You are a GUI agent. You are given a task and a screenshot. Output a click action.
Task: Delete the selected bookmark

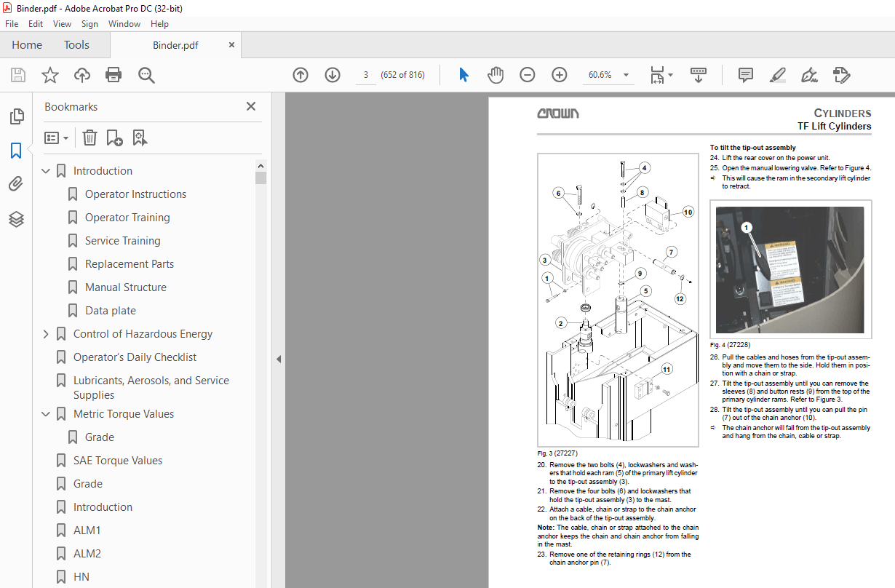[89, 137]
